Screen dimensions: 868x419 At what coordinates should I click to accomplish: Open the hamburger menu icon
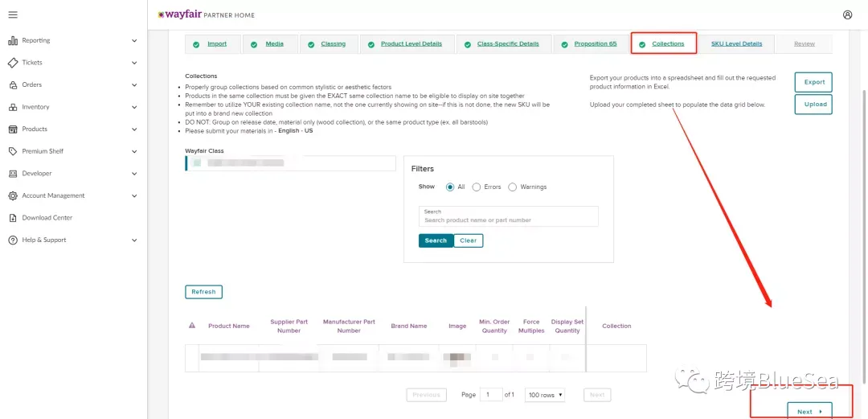13,15
